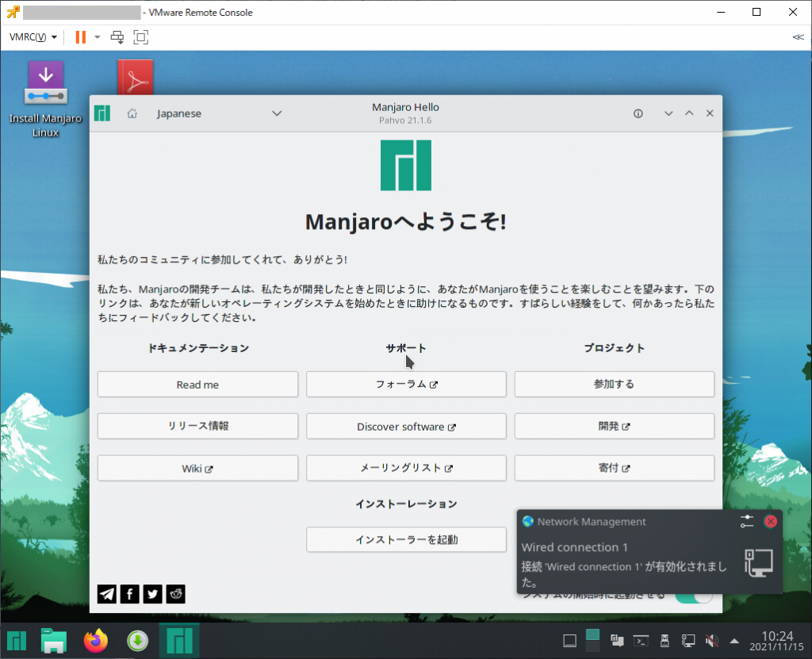Open notification settings in Network Management popup
This screenshot has width=812, height=659.
click(747, 522)
